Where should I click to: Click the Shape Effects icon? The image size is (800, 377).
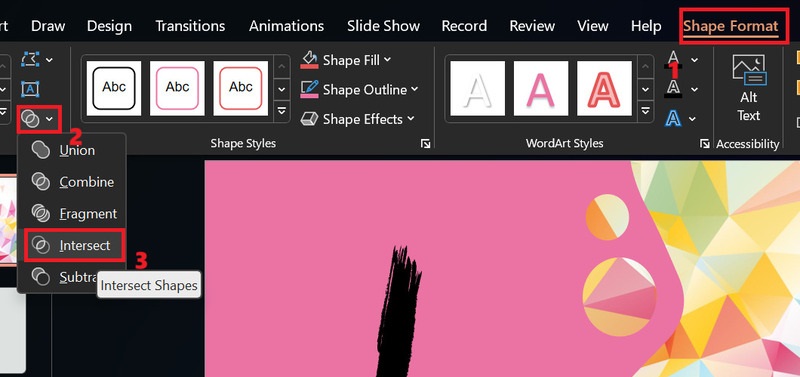[x=309, y=119]
